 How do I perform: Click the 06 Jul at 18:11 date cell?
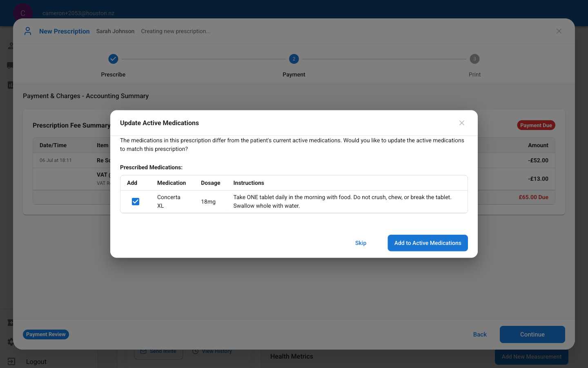click(x=56, y=160)
